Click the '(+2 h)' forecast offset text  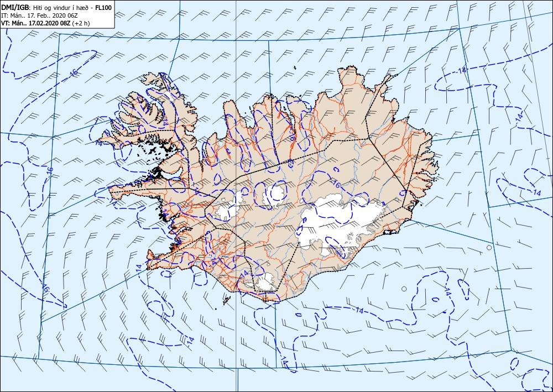[x=81, y=23]
